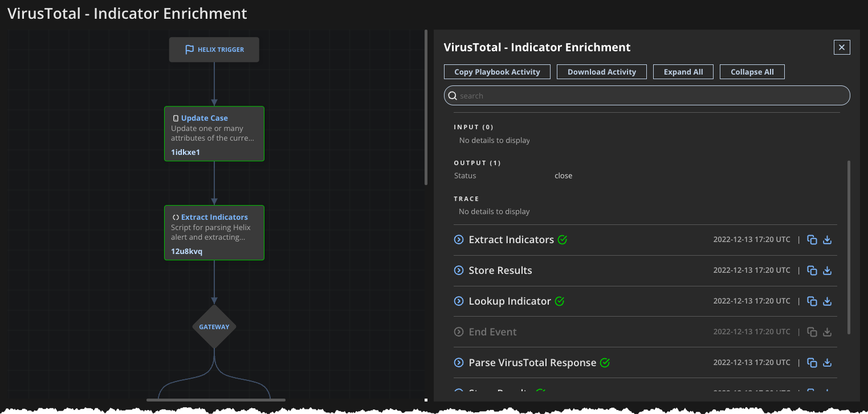Click the Update Case node ID 1idkxe1
The height and width of the screenshot is (414, 868).
(x=186, y=152)
